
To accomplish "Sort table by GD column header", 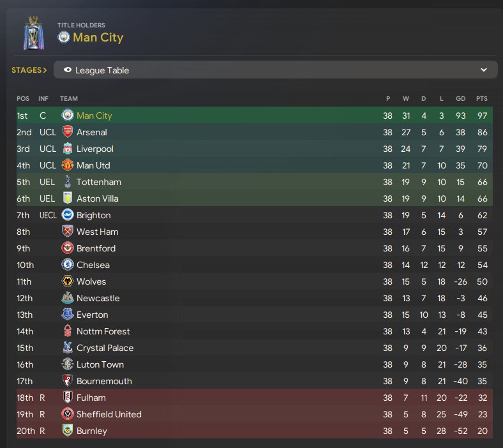I will (460, 98).
